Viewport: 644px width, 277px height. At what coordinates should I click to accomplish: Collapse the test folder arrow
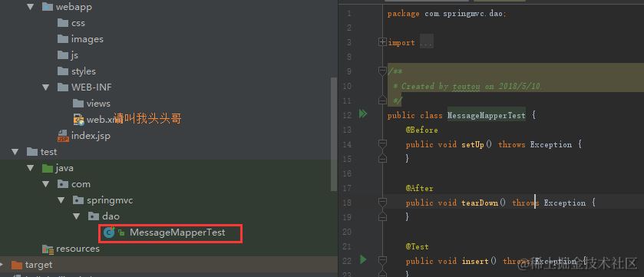pos(15,152)
